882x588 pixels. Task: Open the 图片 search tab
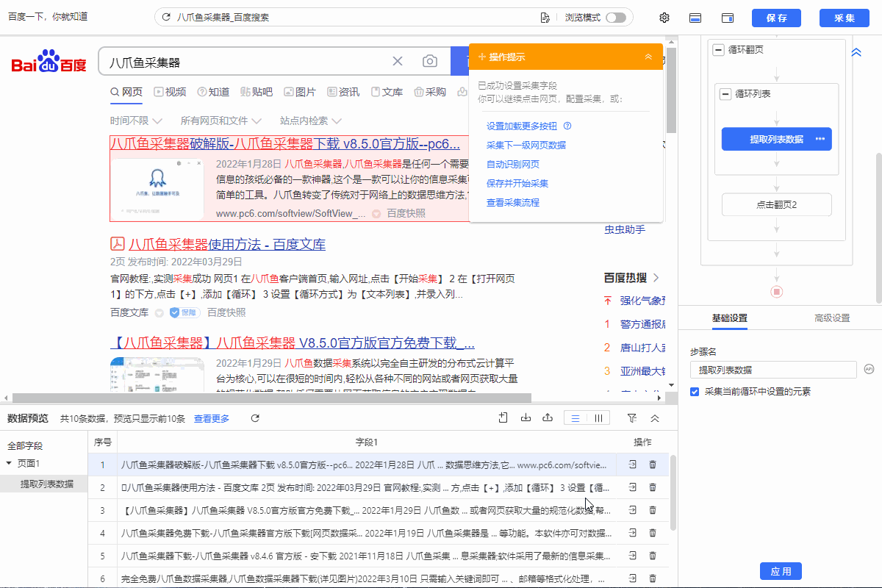[x=300, y=92]
